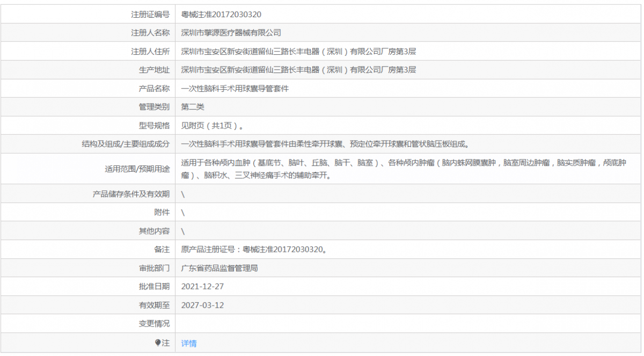Viewport: 644px width, 356px height.
Task: Click the backslash value in 附件 row
Action: pyautogui.click(x=183, y=213)
